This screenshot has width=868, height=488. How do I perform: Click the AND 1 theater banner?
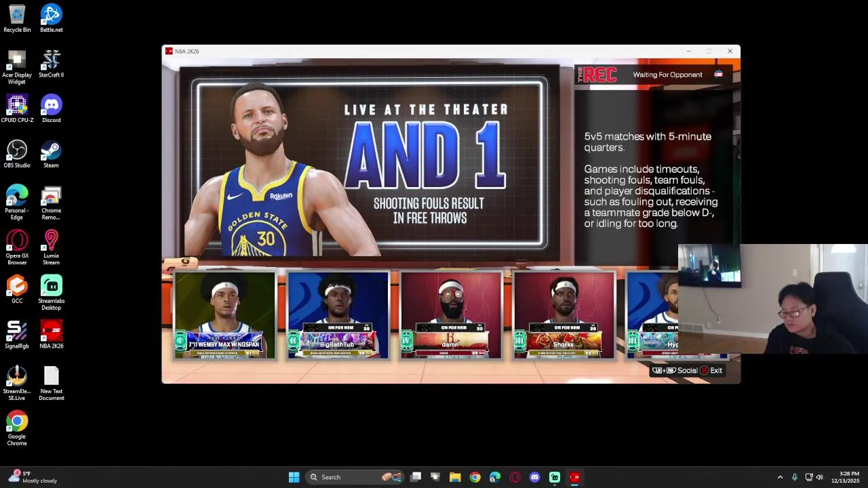point(369,164)
